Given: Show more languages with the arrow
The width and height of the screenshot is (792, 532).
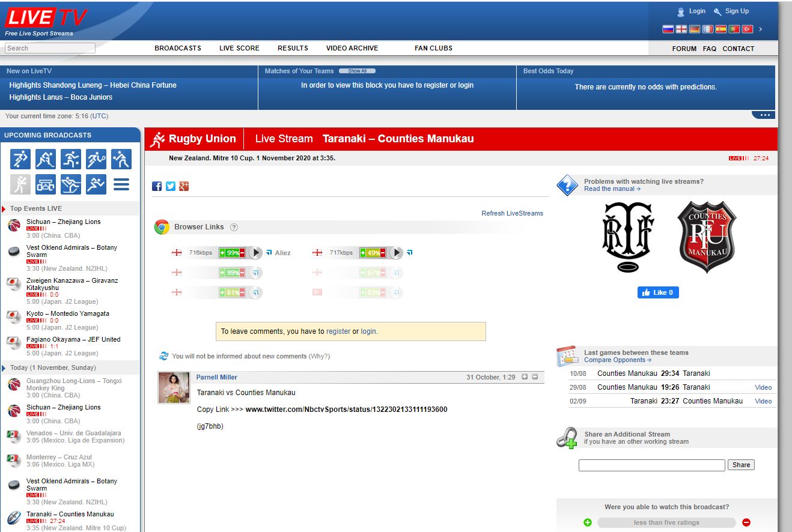Looking at the screenshot, I should [x=761, y=29].
